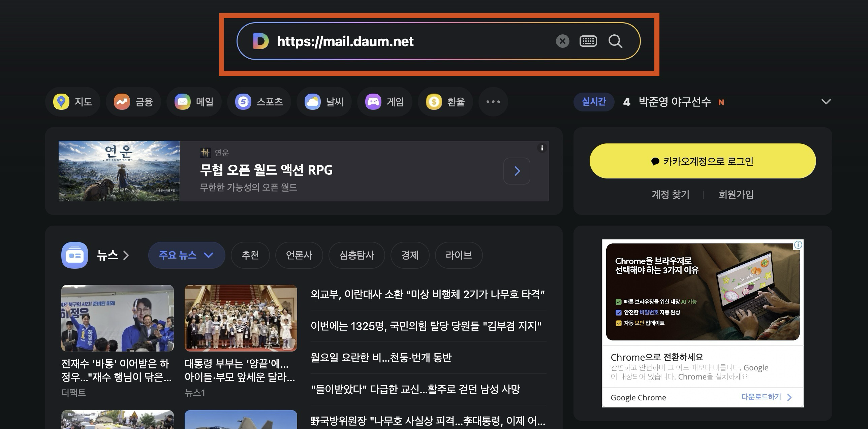Open the 게임 game shortcut
Image resolution: width=868 pixels, height=429 pixels.
coord(385,102)
